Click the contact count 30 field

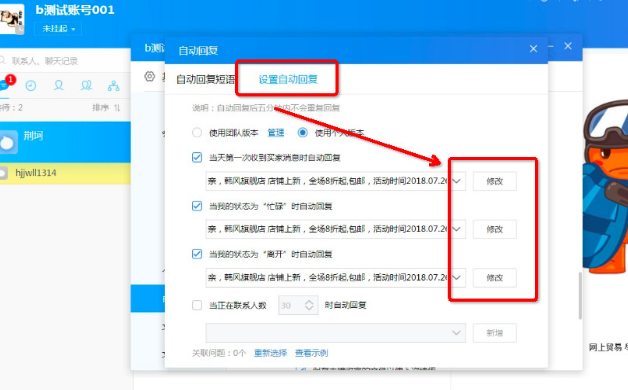(298, 305)
